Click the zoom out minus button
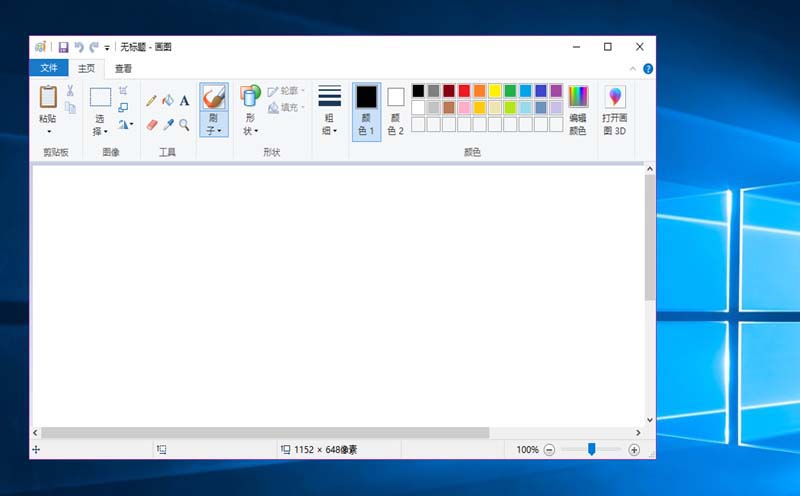 [x=549, y=450]
